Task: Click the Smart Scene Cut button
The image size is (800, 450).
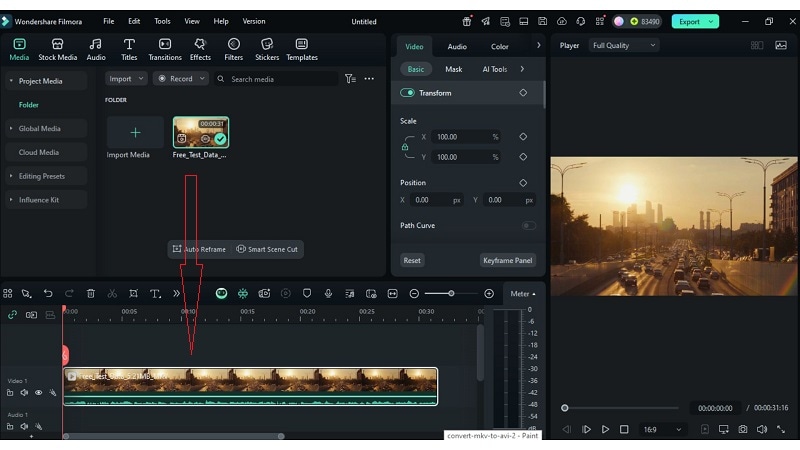Action: [267, 249]
